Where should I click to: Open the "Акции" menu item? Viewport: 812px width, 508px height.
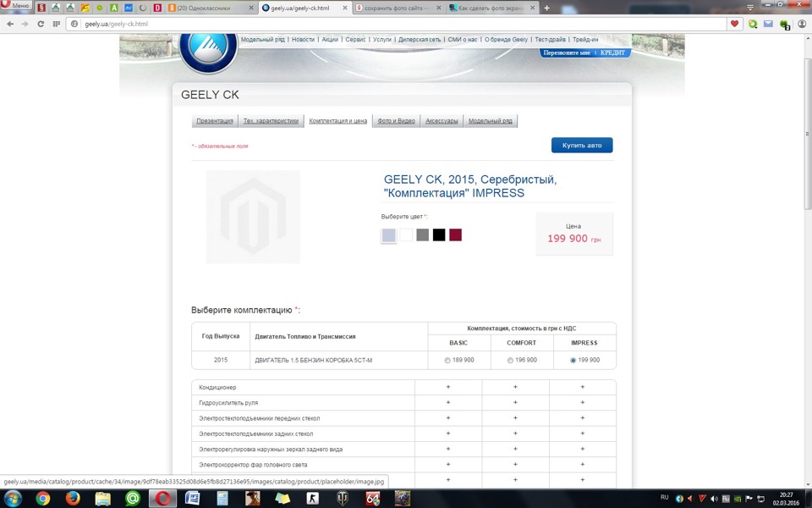pyautogui.click(x=330, y=40)
